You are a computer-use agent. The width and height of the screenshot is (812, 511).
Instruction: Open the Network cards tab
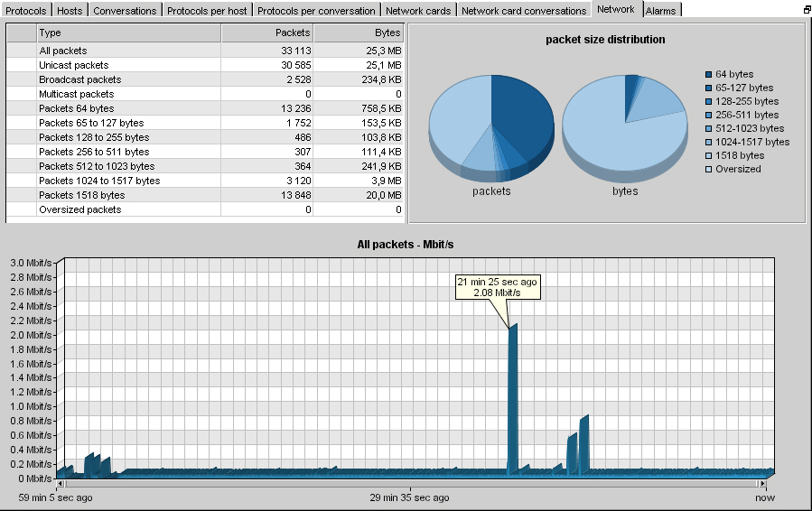click(418, 10)
